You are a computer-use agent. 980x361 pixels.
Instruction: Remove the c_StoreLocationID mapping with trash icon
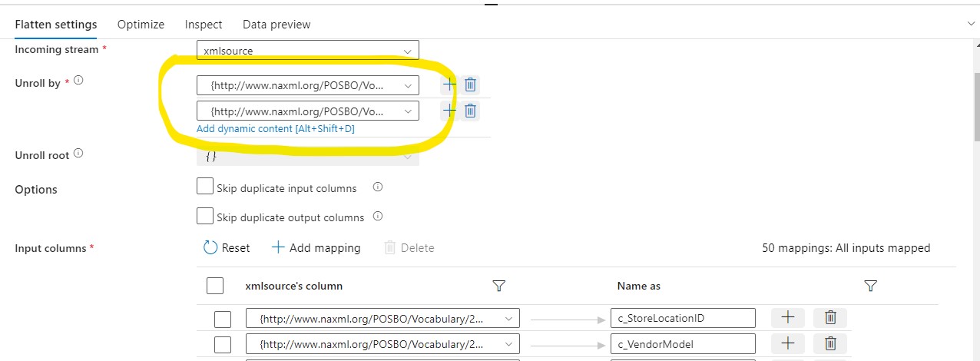click(x=830, y=318)
